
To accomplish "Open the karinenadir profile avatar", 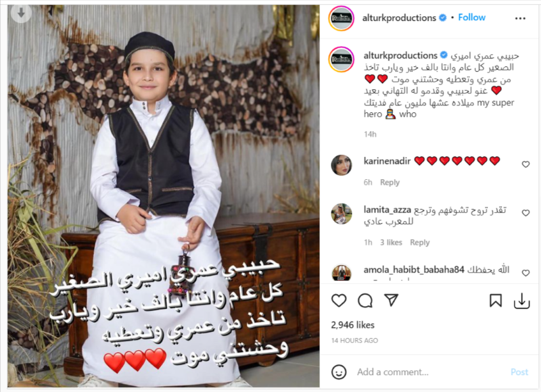I will 342,165.
